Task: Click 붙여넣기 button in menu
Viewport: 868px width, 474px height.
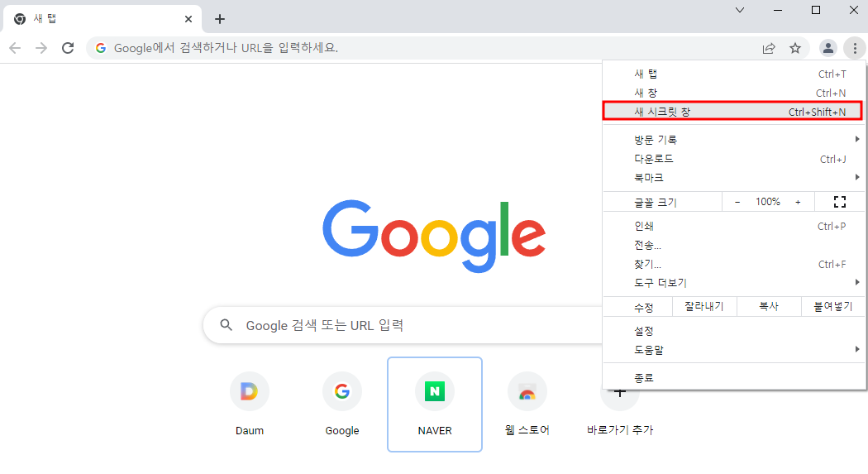Action: click(833, 306)
